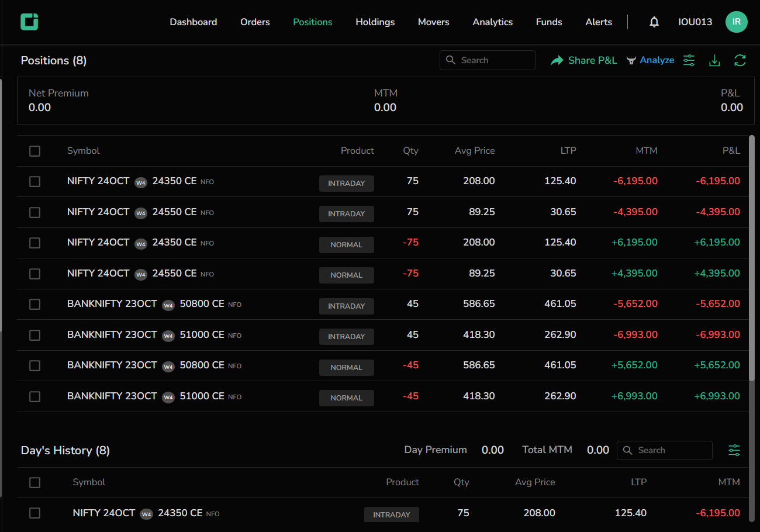The image size is (760, 532).
Task: Click the Share P&L button
Action: pyautogui.click(x=583, y=60)
